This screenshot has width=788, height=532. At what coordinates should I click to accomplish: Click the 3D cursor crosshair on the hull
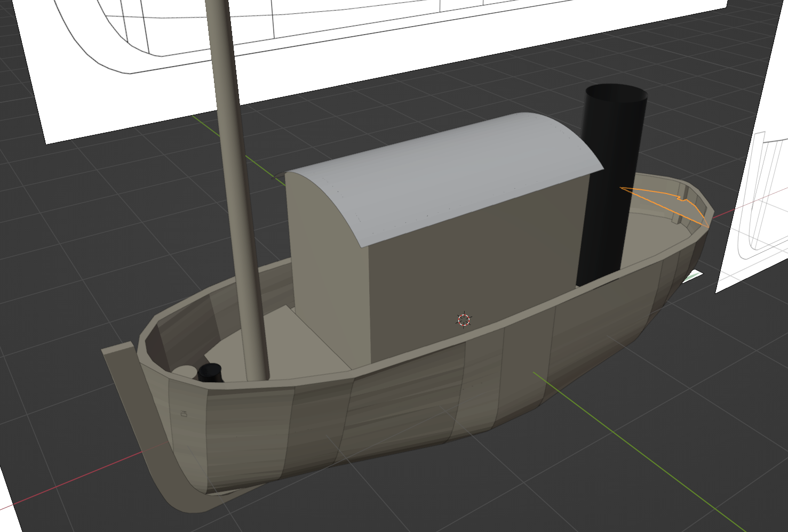point(464,320)
